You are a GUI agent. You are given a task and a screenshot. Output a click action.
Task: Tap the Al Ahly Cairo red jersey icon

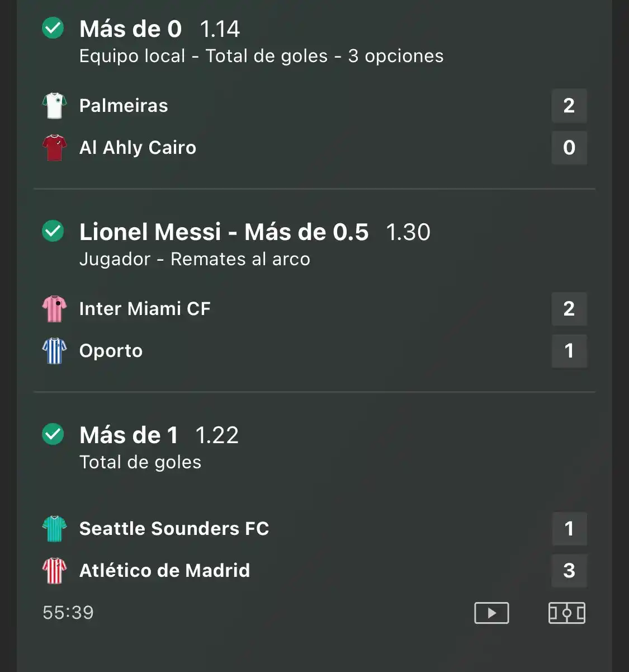coord(54,148)
